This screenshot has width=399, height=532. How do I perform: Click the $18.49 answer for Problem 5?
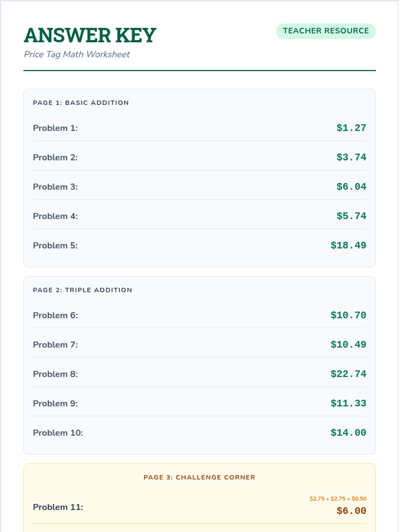(348, 245)
